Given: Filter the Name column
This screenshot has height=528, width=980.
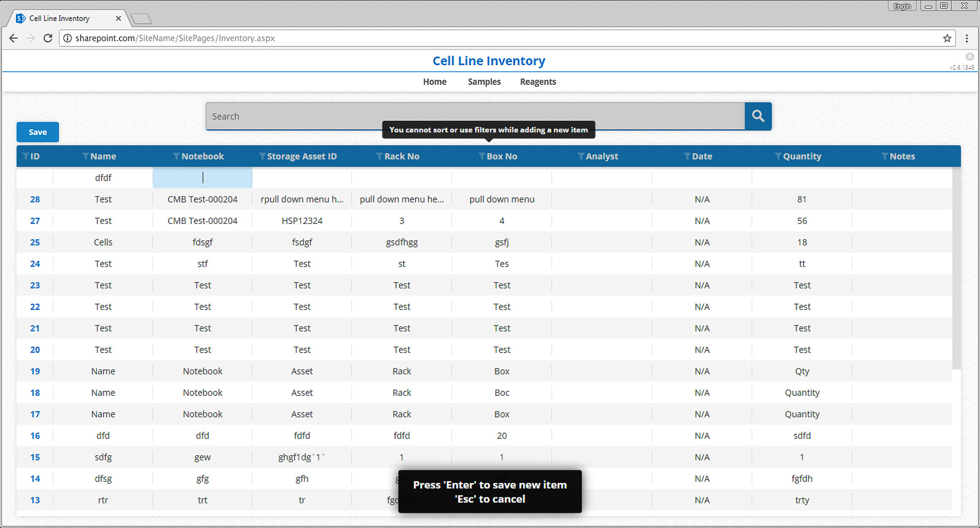Looking at the screenshot, I should click(x=85, y=156).
